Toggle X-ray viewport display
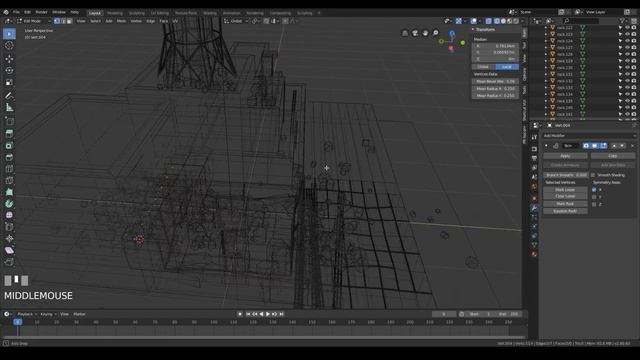The height and width of the screenshot is (360, 640). pos(489,21)
